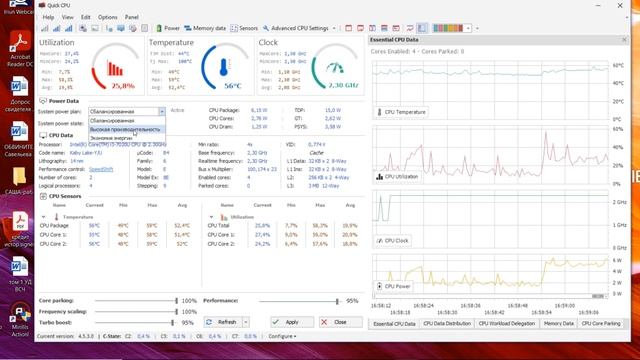
Task: Click the Clock speedometer gauge
Action: [x=335, y=68]
